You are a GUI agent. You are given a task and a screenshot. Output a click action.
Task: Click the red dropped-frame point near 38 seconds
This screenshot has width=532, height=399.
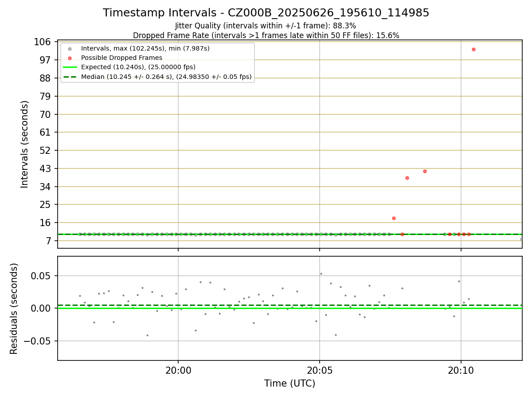point(407,178)
